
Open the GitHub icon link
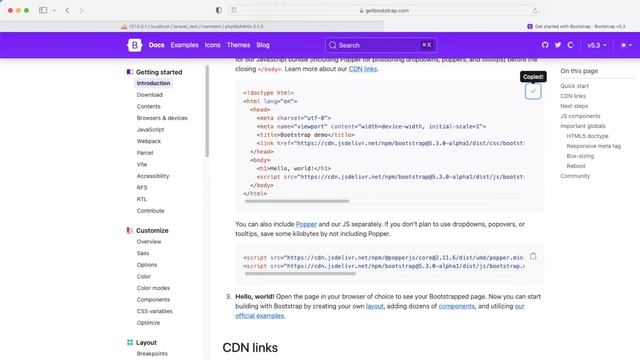(545, 45)
